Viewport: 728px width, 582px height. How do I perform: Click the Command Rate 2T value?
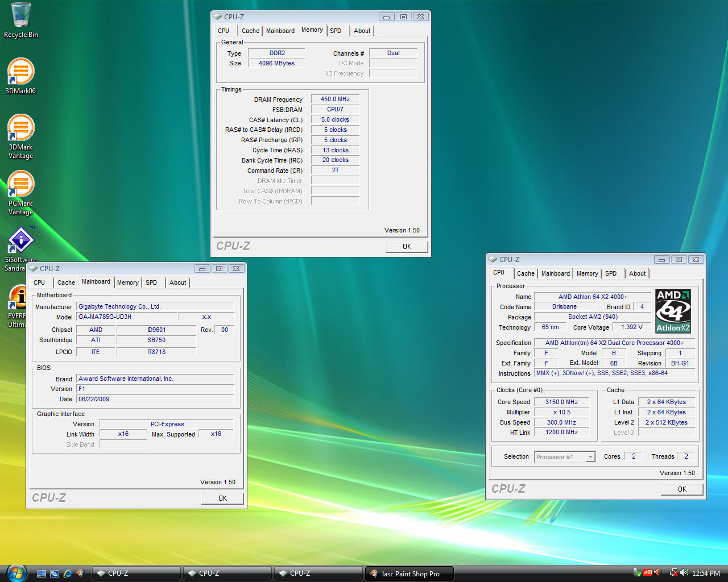point(336,170)
